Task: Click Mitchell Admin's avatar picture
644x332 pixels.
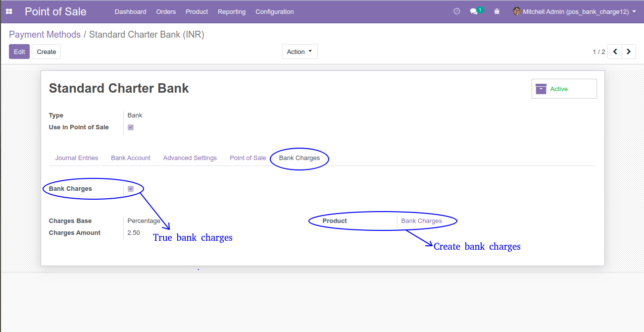Action: [x=517, y=11]
